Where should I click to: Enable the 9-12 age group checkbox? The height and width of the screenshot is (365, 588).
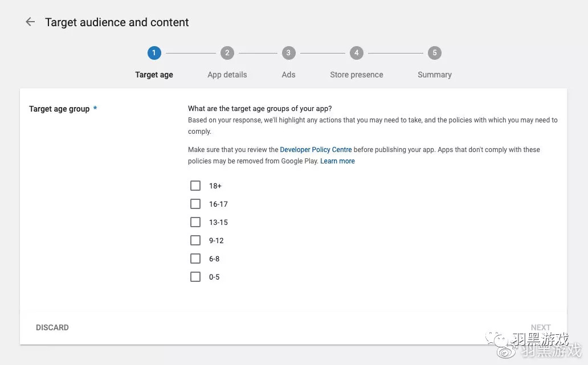click(195, 240)
